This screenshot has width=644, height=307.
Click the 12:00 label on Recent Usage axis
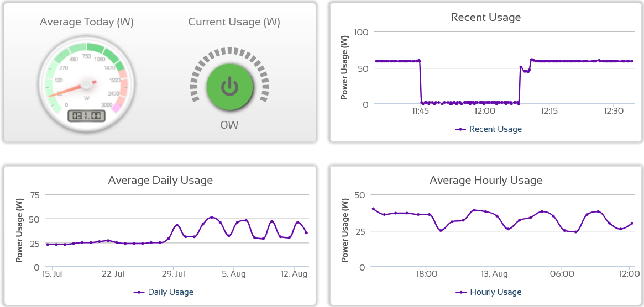click(x=485, y=111)
